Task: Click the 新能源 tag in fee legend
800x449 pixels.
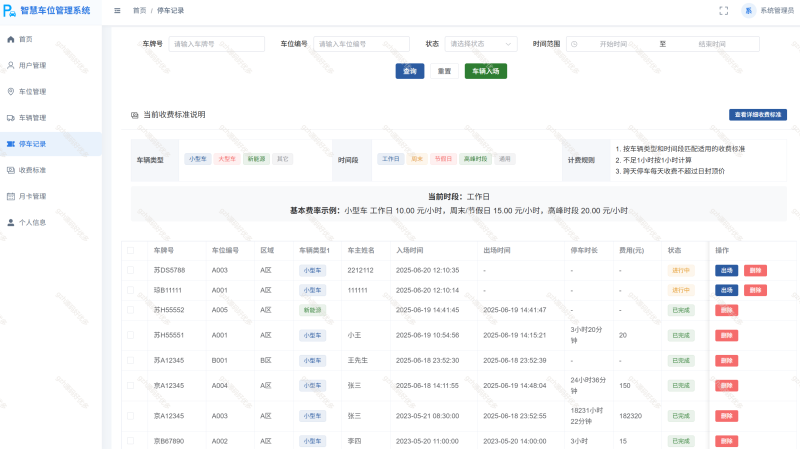Action: click(256, 159)
